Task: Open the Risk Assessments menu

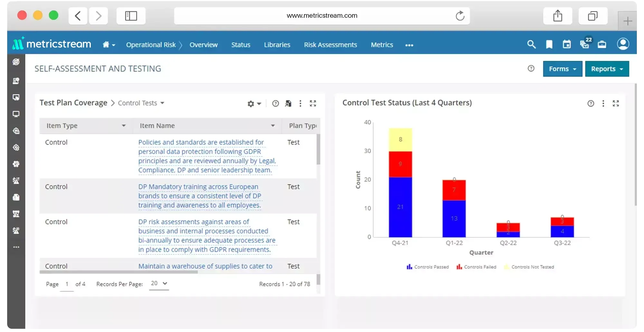Action: (x=330, y=45)
